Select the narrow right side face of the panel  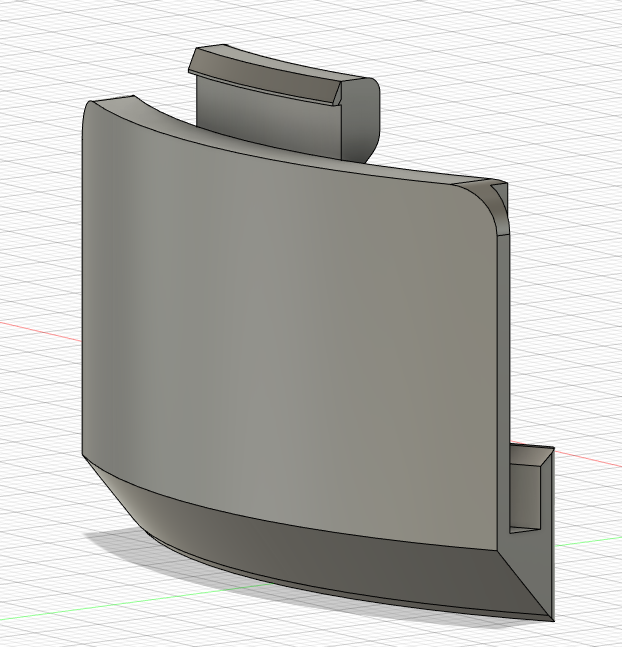[504, 392]
